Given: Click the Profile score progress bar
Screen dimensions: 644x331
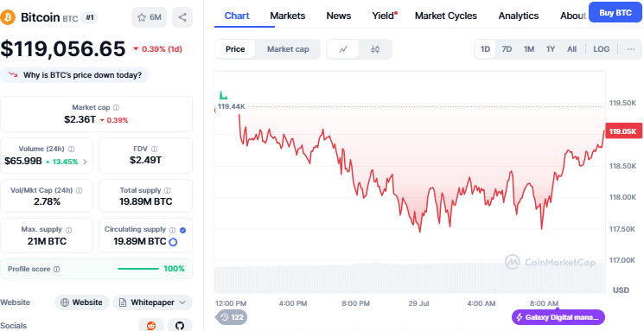Looking at the screenshot, I should click(x=138, y=269).
